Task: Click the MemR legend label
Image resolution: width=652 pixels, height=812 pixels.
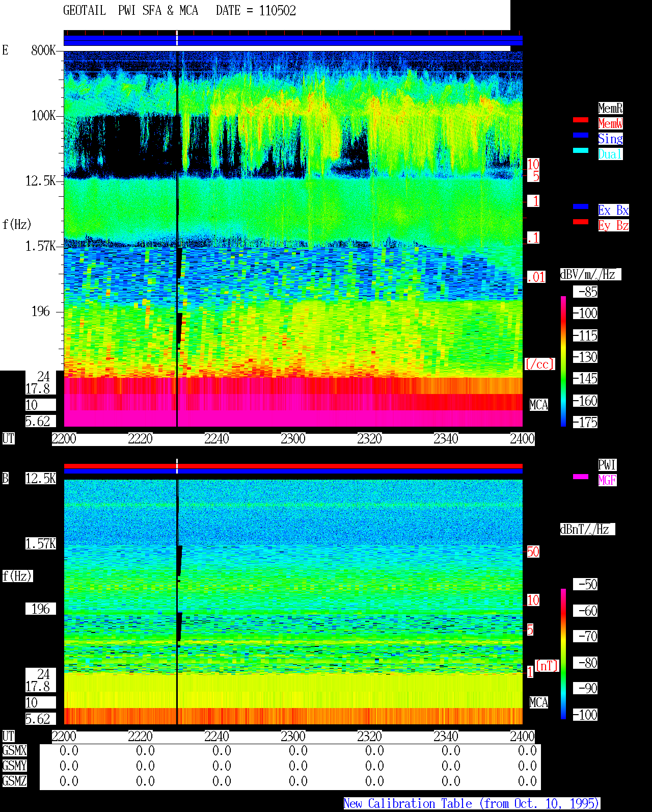Action: pos(610,108)
